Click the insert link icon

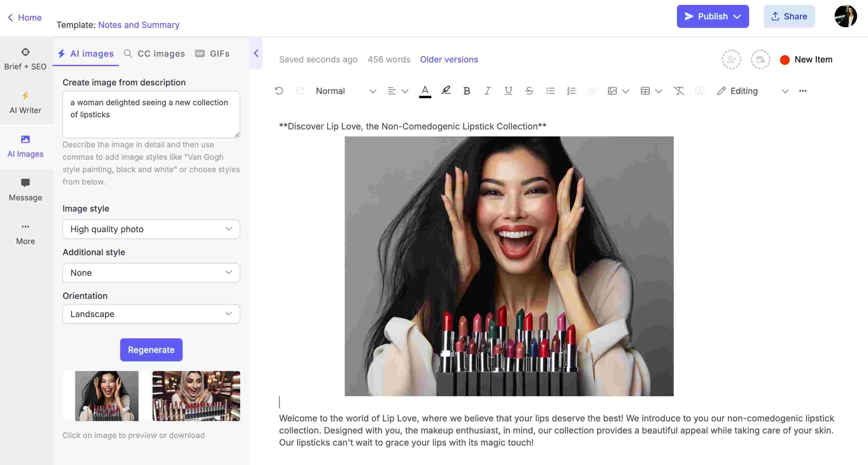pos(592,91)
